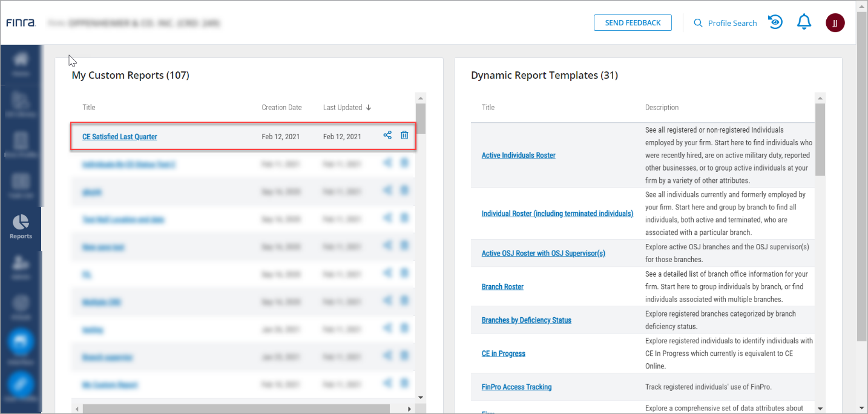868x414 pixels.
Task: Open the Branch Roster template
Action: pos(502,287)
